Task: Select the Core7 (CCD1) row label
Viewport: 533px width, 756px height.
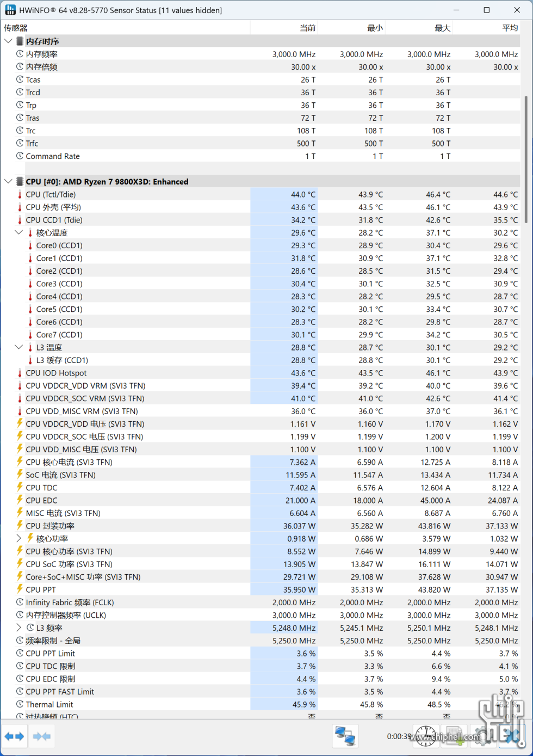Action: [x=59, y=335]
